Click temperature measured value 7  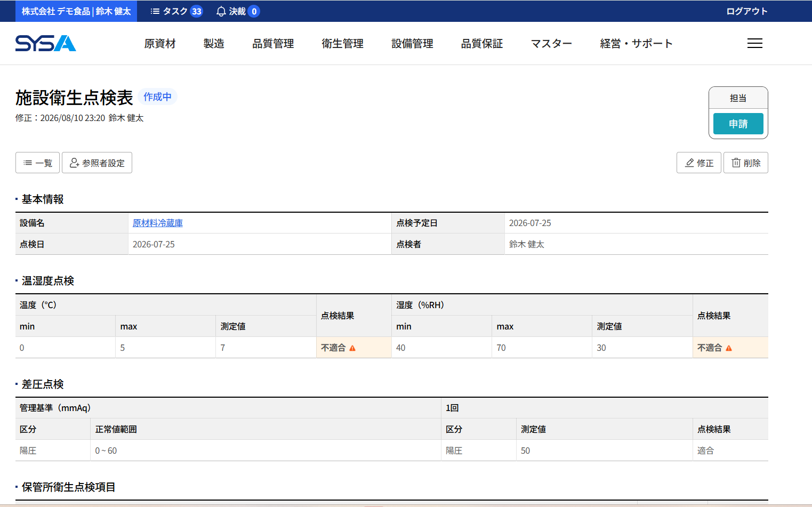tap(223, 348)
